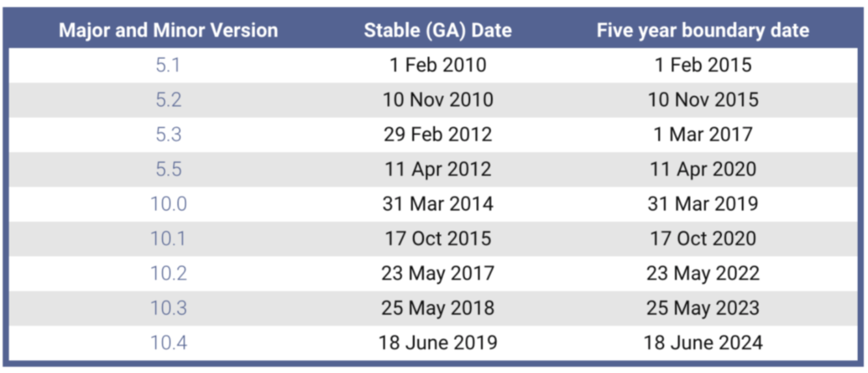Select the 18 June 2024 boundary cell

703,343
